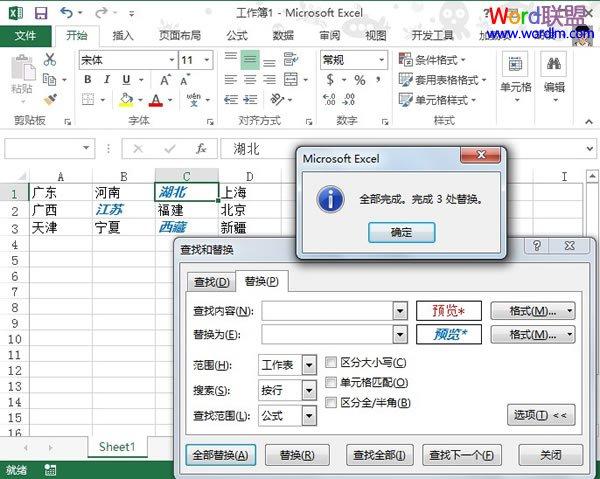Increase indent icon
600x479 pixels.
click(250, 99)
